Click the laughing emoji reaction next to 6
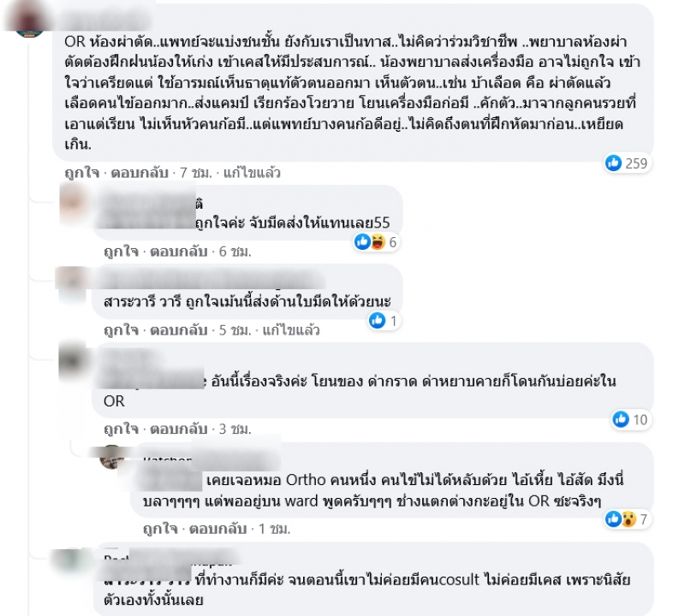 (x=378, y=241)
